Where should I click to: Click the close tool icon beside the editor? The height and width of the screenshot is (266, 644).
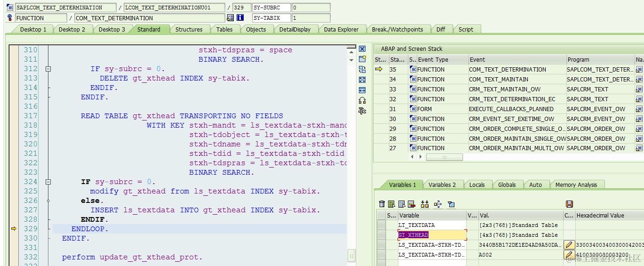[362, 49]
